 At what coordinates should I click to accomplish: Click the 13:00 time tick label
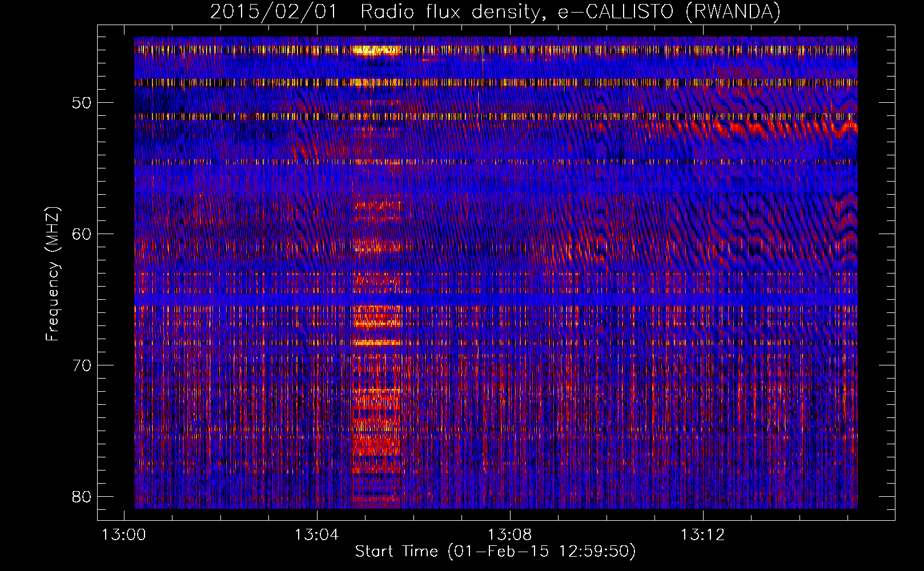(124, 534)
